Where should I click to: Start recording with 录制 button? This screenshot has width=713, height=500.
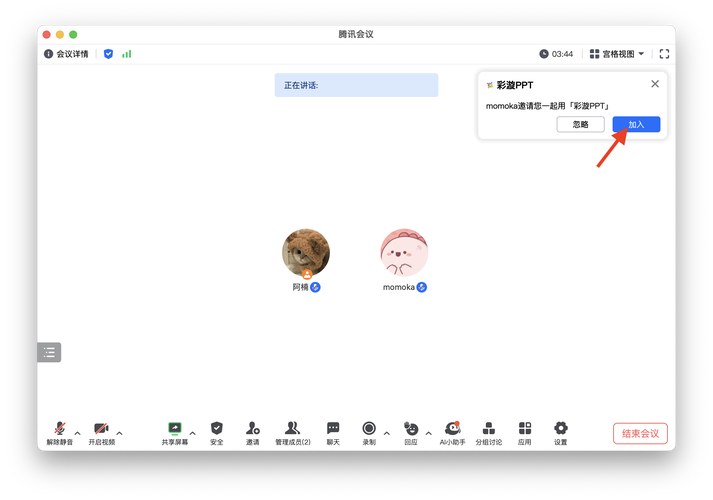click(369, 433)
